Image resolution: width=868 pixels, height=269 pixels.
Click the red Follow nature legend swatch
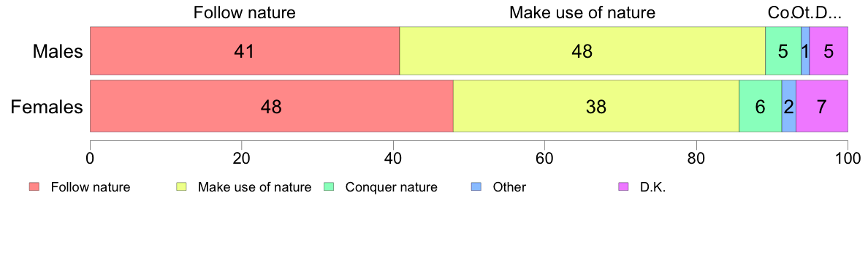click(34, 187)
